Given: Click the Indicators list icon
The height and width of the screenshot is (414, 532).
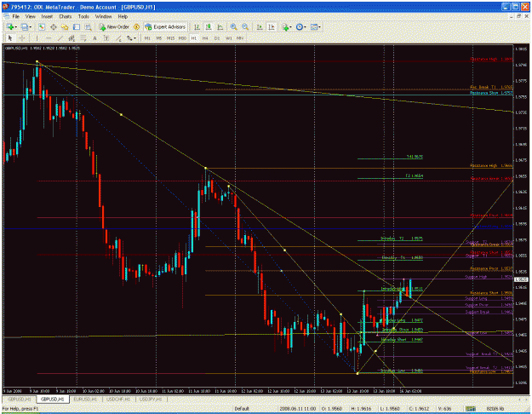Looking at the screenshot, I should point(285,26).
